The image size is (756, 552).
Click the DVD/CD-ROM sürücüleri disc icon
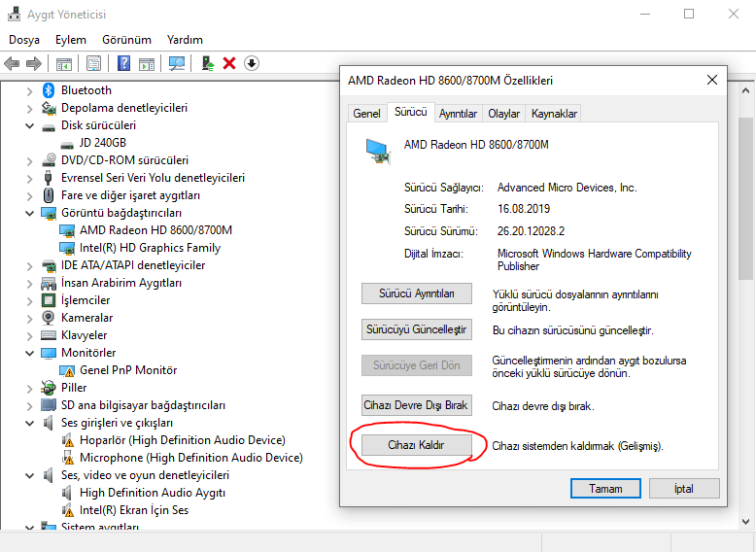pos(49,160)
